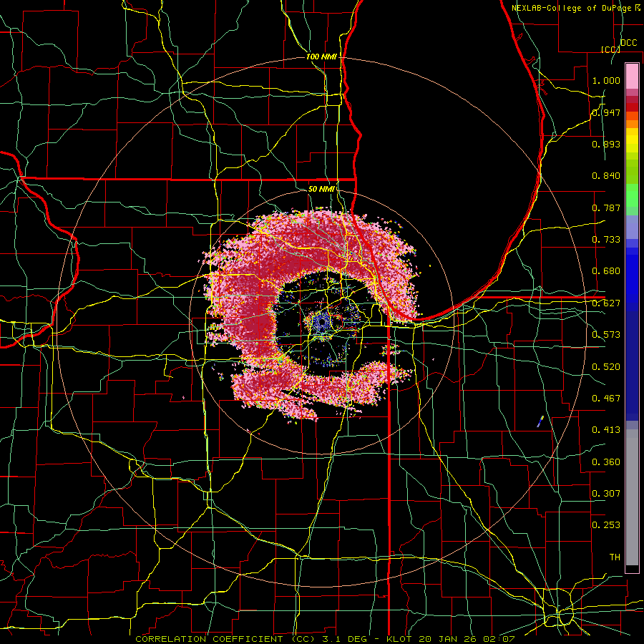The width and height of the screenshot is (644, 644).
Task: Click the 0.413 scale value
Action: click(606, 430)
